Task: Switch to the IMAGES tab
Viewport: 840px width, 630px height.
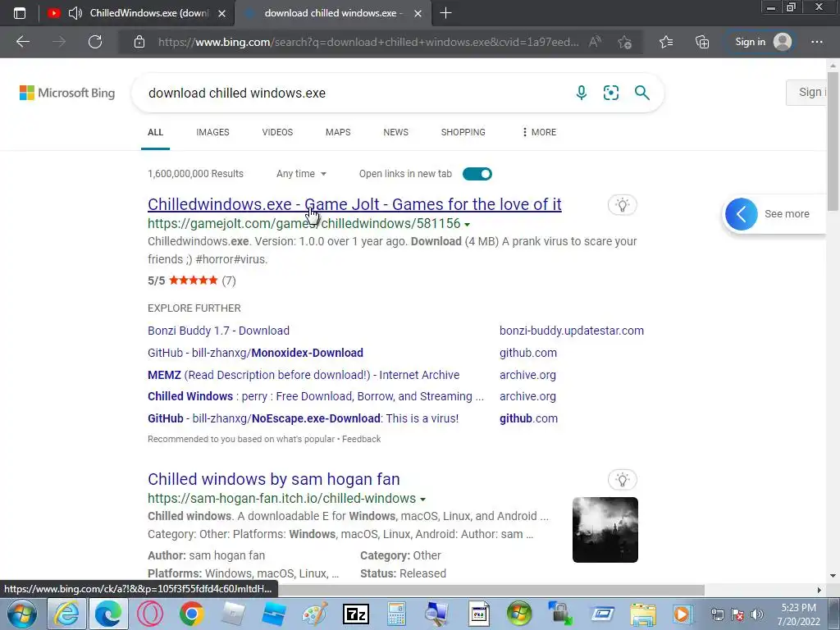Action: (x=212, y=132)
